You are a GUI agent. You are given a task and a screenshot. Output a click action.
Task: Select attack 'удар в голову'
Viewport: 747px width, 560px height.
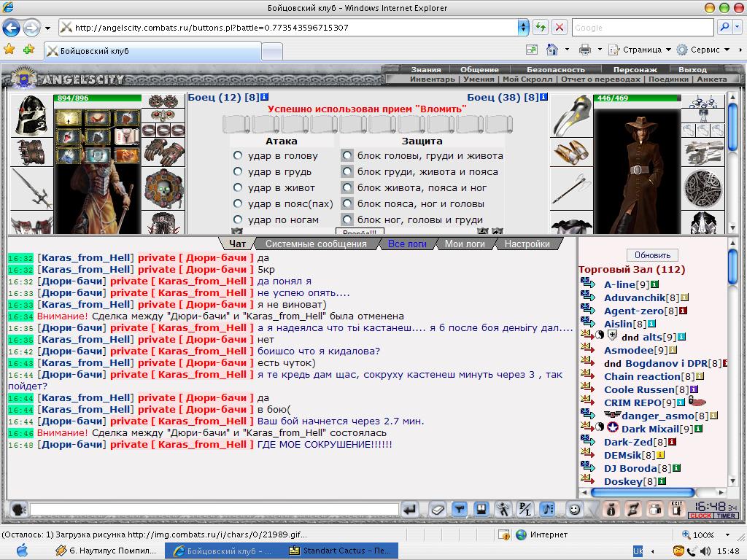238,155
